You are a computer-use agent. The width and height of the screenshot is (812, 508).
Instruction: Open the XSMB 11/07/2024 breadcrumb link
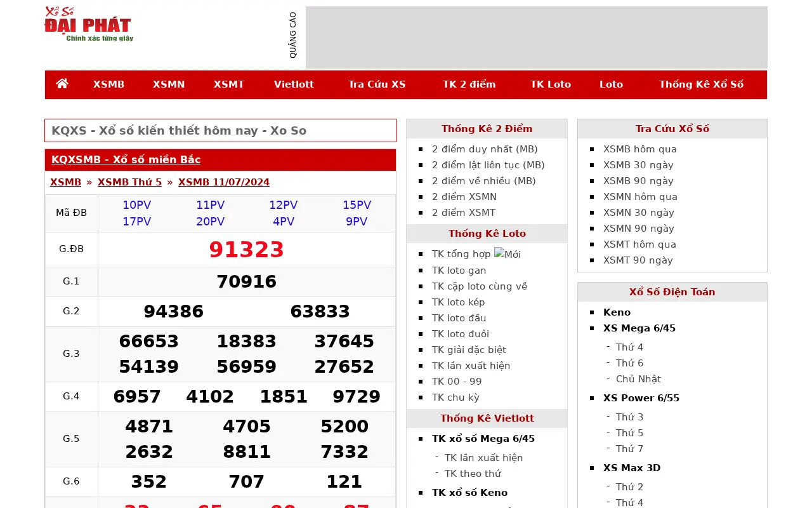224,182
